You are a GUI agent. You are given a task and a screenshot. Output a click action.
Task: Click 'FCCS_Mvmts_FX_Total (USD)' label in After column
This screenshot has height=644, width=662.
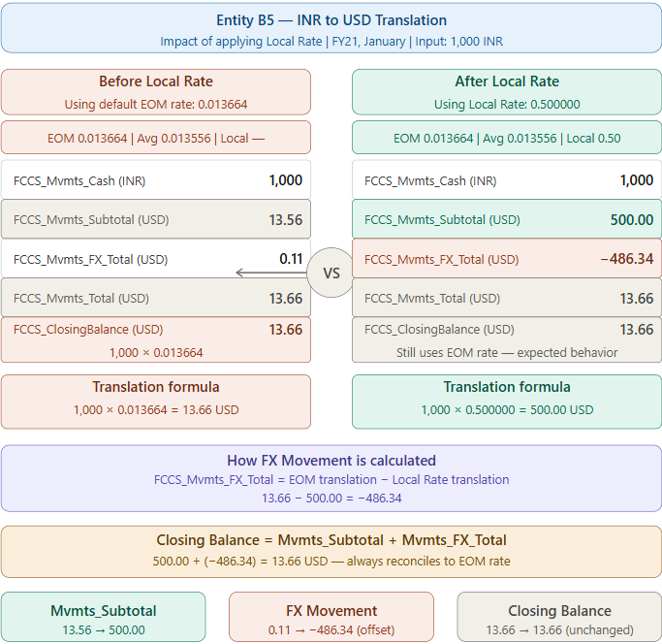(441, 260)
